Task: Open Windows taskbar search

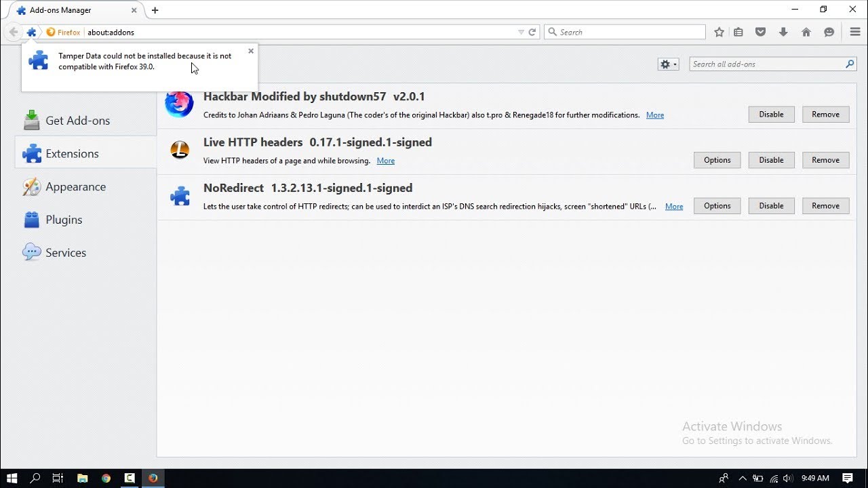Action: click(35, 478)
